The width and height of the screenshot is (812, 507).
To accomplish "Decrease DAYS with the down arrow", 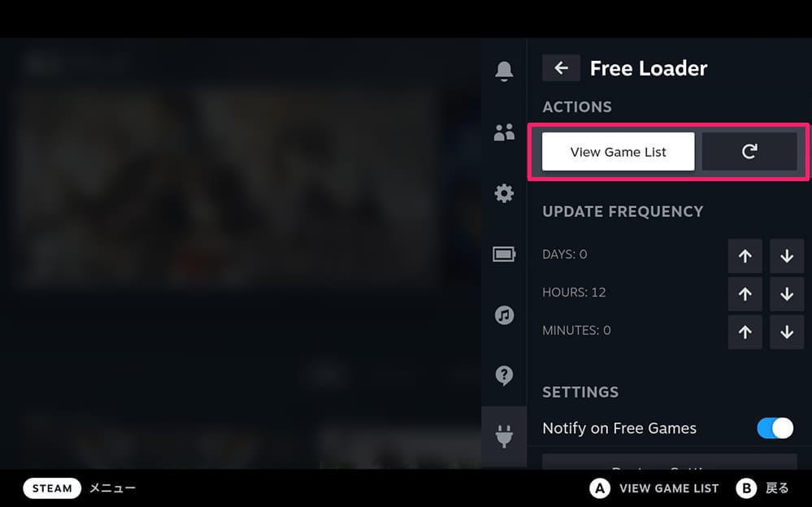I will coord(787,256).
